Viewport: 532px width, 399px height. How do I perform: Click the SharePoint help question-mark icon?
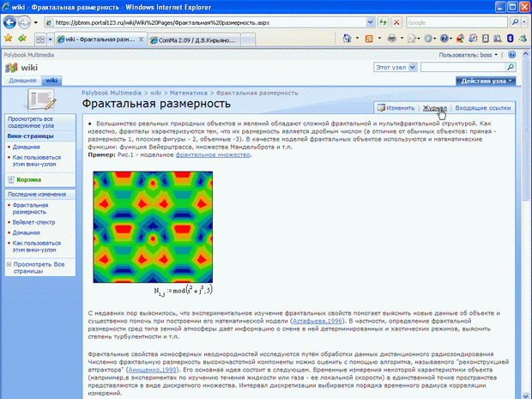511,53
